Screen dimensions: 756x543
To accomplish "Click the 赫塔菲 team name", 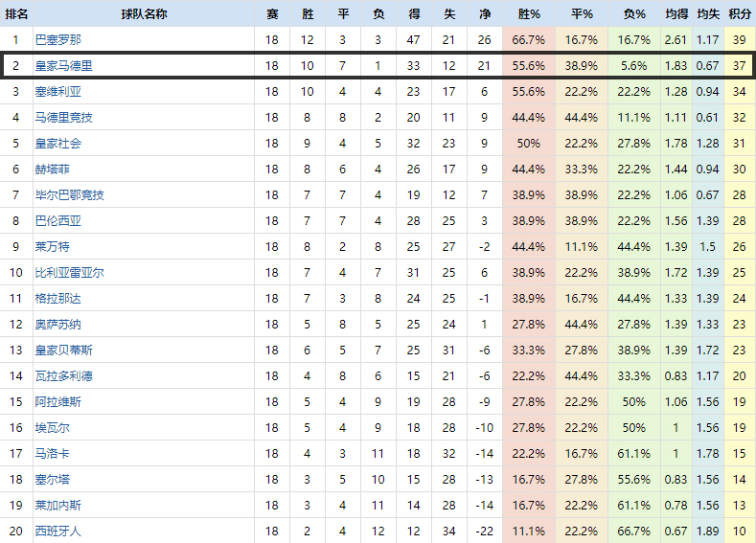I will coord(52,169).
